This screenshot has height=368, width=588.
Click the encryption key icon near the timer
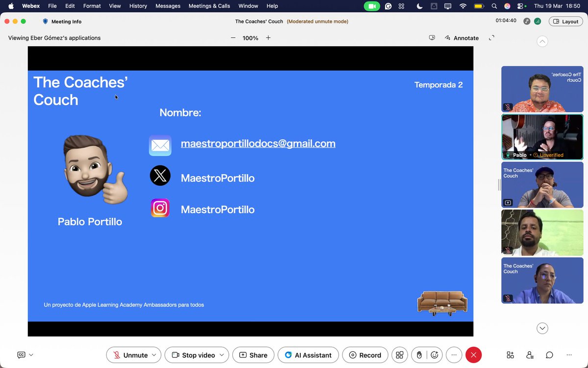click(527, 21)
